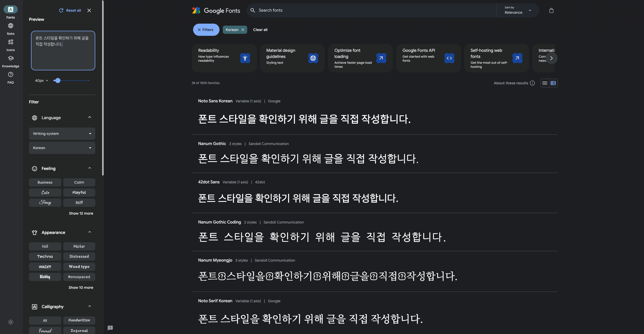Viewport: 644px width, 334px height.
Task: Click the About these results info icon
Action: 532,83
